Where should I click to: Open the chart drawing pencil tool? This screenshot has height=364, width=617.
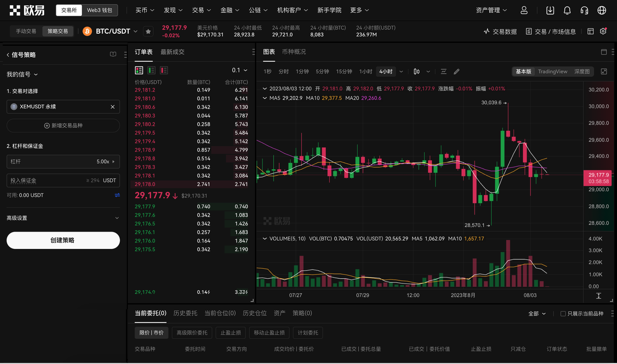coord(456,71)
